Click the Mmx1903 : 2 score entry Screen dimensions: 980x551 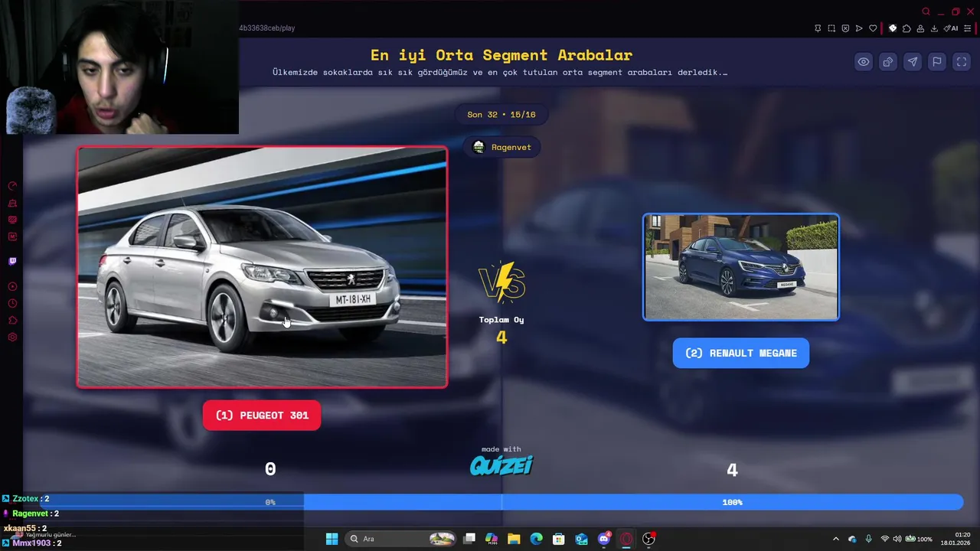pyautogui.click(x=32, y=543)
